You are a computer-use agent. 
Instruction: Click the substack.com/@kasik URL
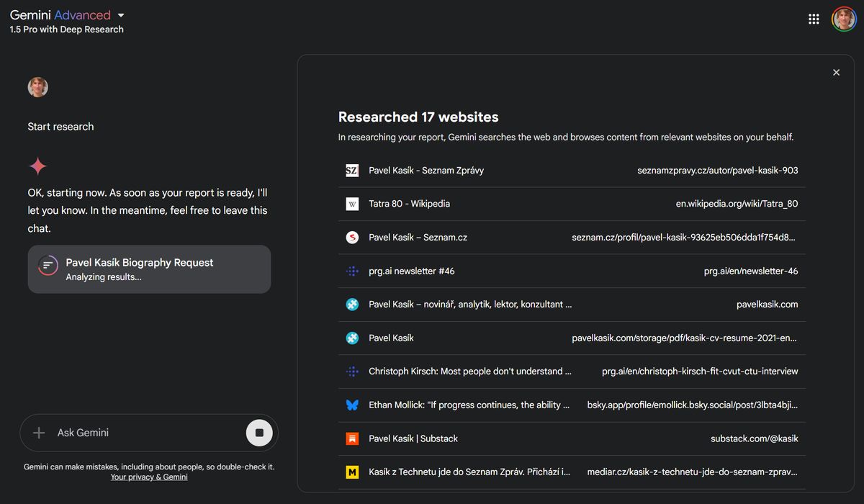click(x=755, y=438)
